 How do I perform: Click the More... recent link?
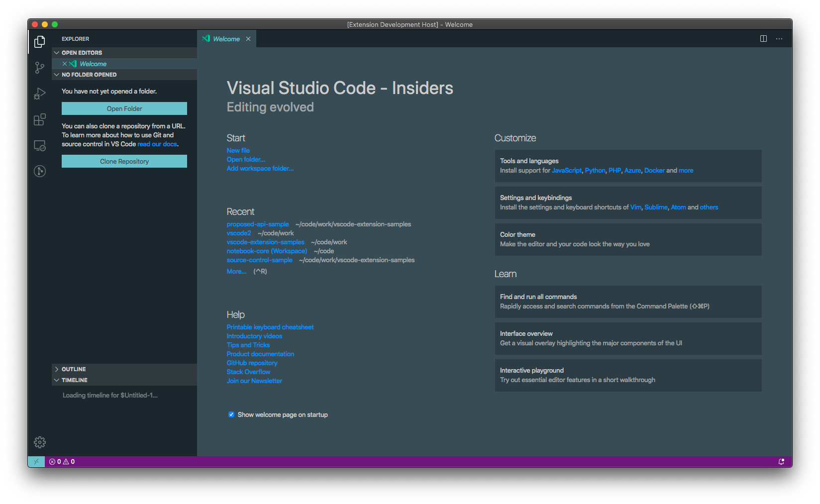pyautogui.click(x=237, y=272)
